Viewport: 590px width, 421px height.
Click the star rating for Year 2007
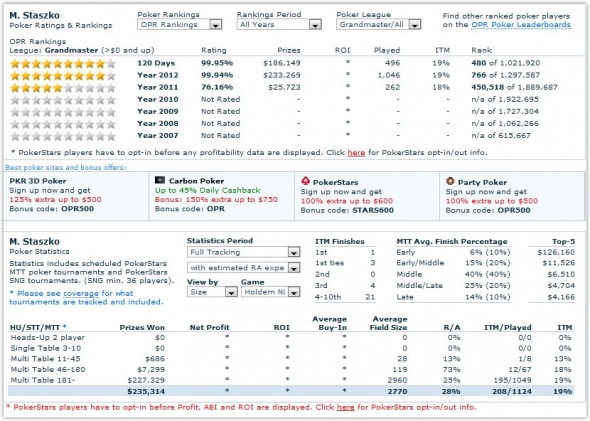tap(63, 136)
